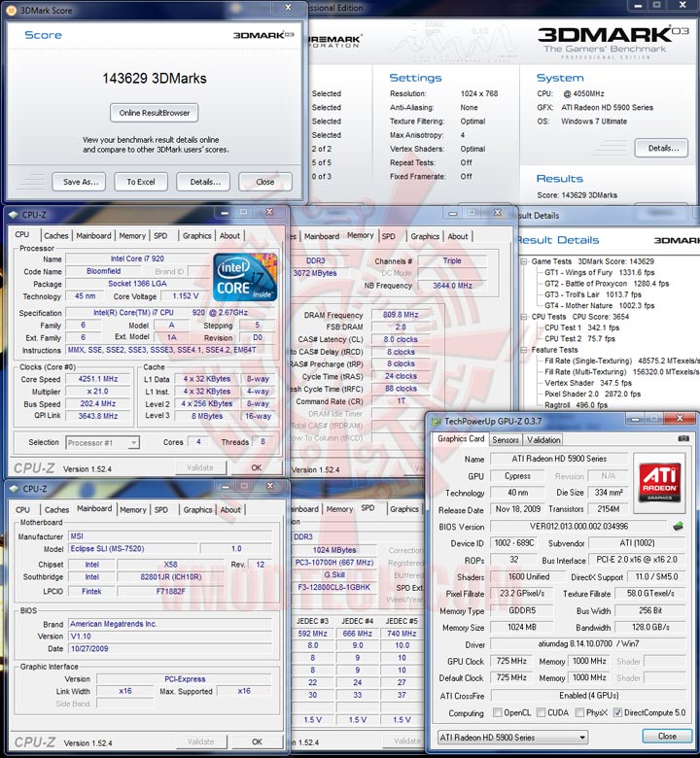Click the To Excel button
This screenshot has height=758, width=700.
(x=141, y=182)
